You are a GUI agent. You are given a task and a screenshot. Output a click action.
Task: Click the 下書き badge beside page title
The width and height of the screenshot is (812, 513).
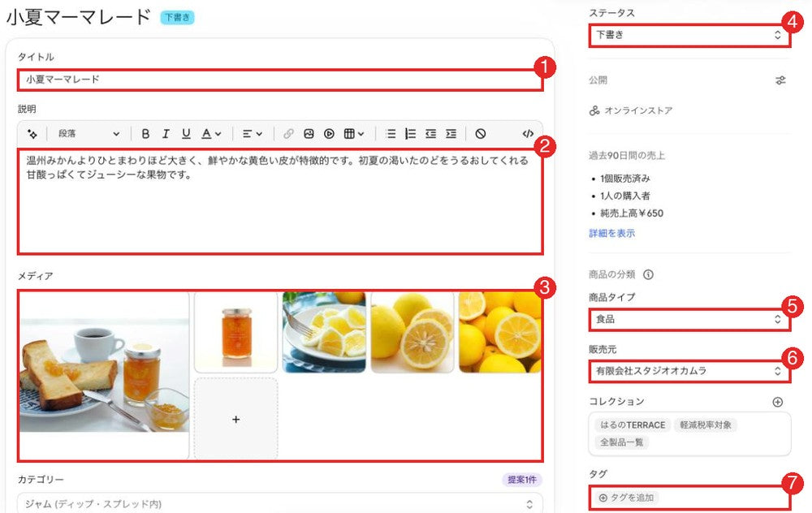point(177,18)
